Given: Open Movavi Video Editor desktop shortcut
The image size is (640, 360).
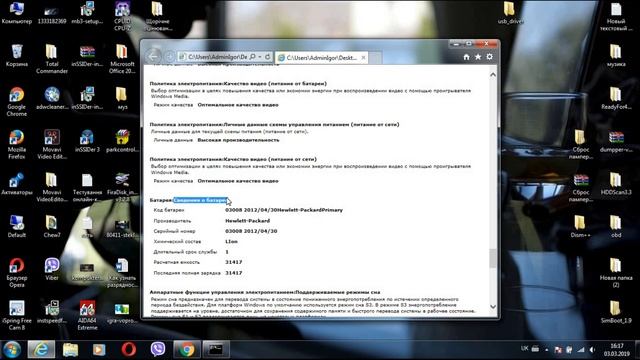Looking at the screenshot, I should [52, 144].
